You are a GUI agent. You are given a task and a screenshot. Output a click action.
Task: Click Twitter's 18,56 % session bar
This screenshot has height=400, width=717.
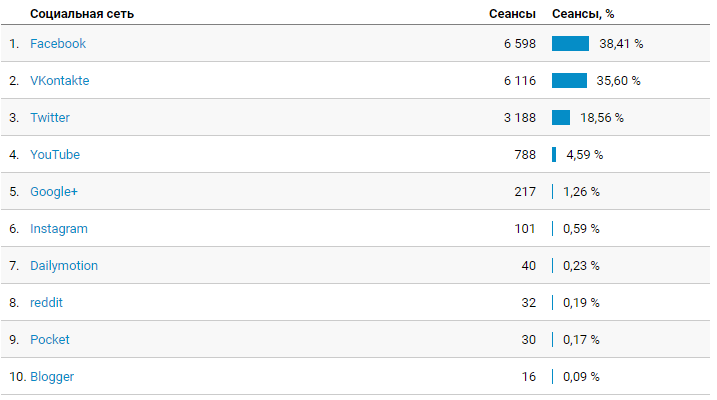tap(561, 117)
